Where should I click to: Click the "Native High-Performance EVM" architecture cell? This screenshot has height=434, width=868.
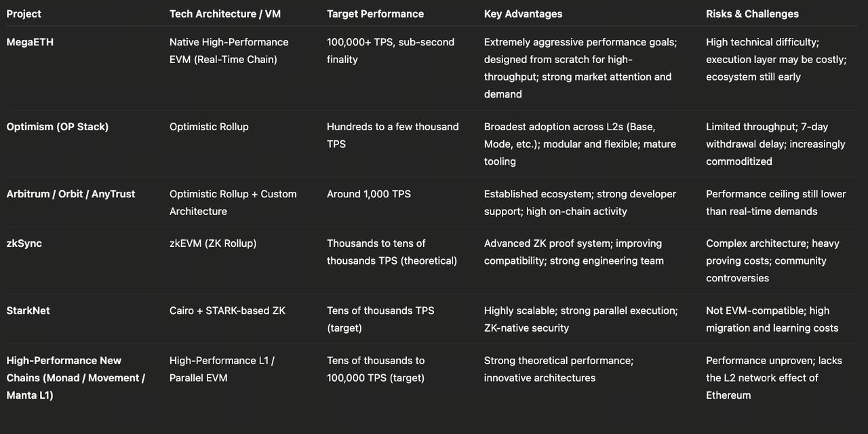click(x=229, y=51)
